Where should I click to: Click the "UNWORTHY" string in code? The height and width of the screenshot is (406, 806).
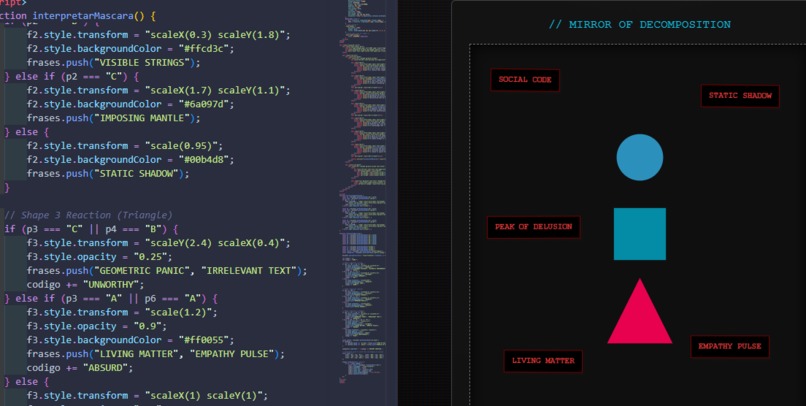tap(113, 284)
